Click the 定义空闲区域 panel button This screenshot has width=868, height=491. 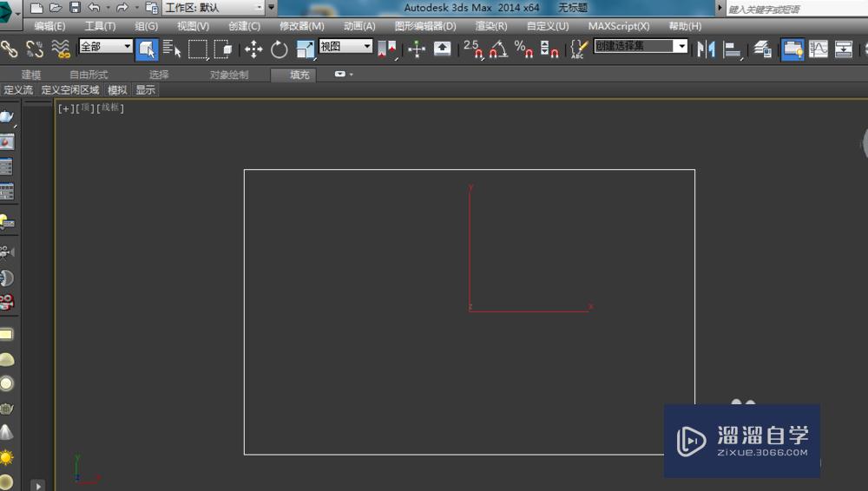pyautogui.click(x=69, y=90)
